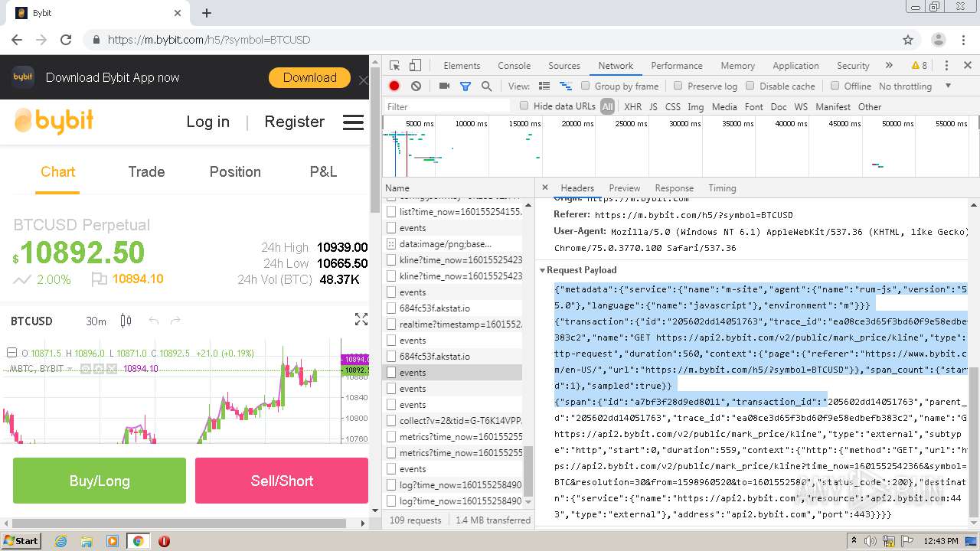Screen dimensions: 980x551
Task: Click the browser address bar URL
Action: [209, 40]
